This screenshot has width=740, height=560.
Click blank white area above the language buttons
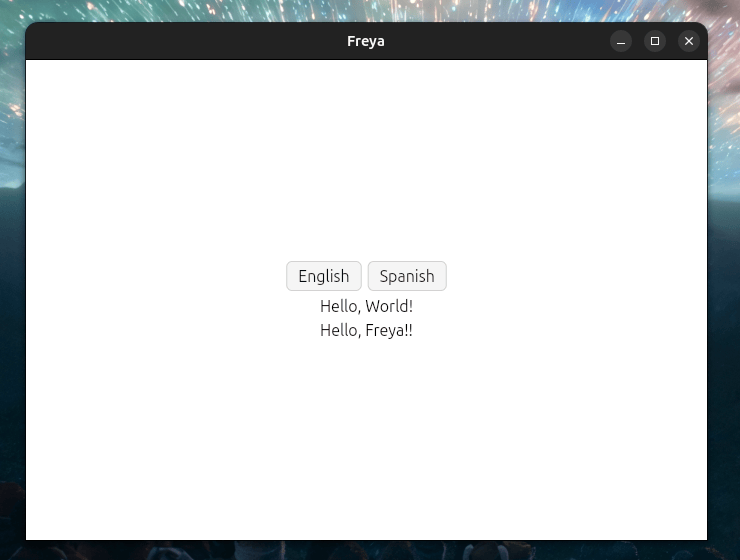coord(366,160)
